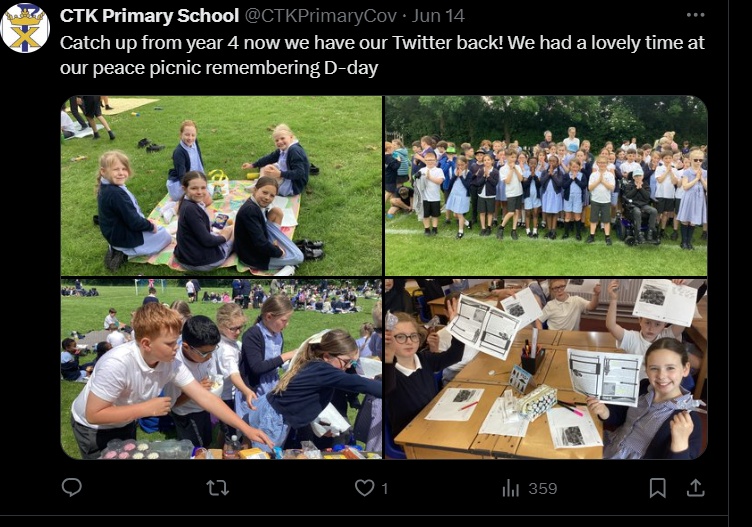Click the retweet arrows icon
The height and width of the screenshot is (527, 752).
(x=217, y=488)
